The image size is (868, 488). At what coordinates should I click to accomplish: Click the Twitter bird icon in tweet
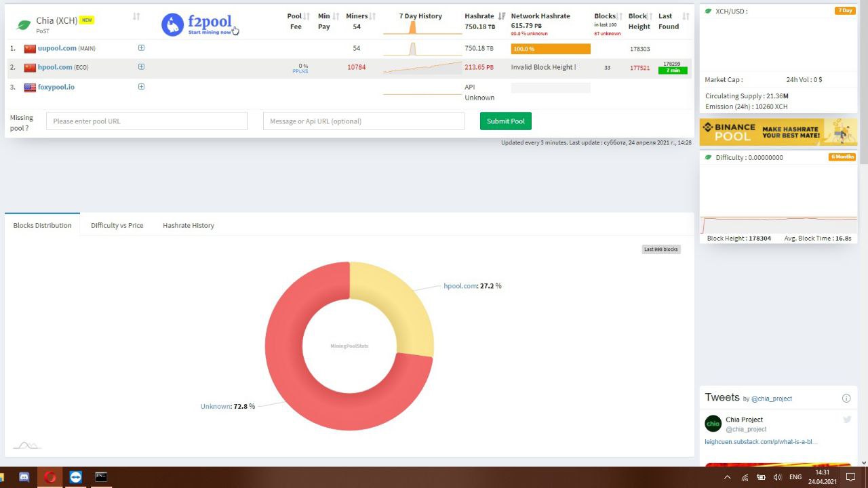pyautogui.click(x=847, y=420)
